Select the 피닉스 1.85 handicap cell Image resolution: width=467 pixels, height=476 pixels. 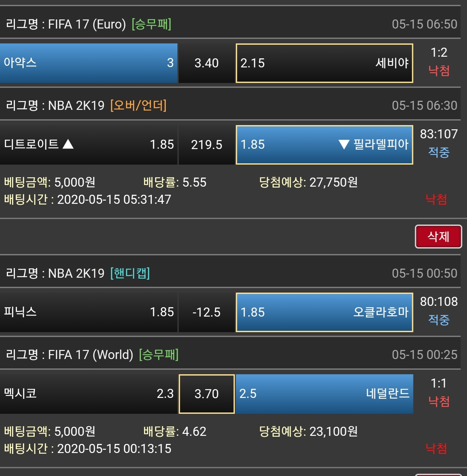click(x=89, y=312)
